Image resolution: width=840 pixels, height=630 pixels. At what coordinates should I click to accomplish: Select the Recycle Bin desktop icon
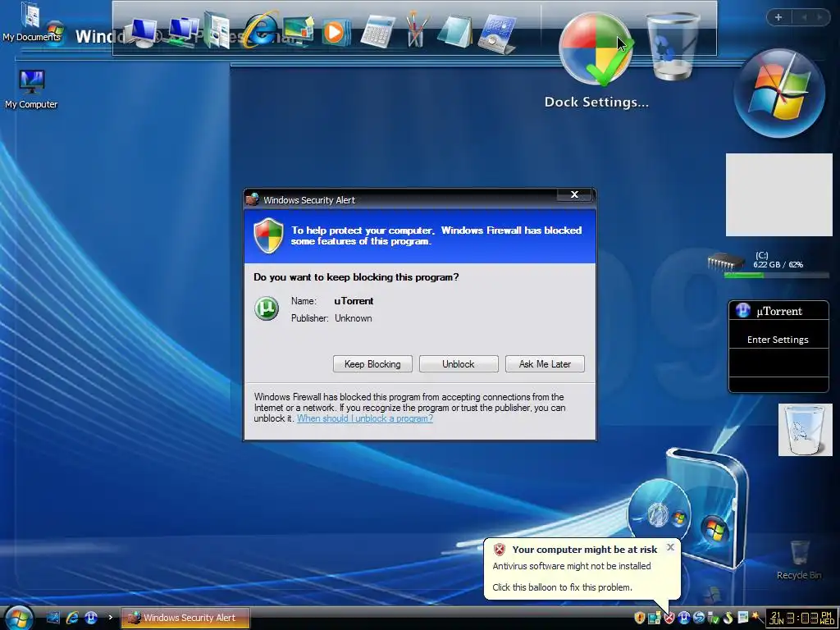tap(799, 559)
